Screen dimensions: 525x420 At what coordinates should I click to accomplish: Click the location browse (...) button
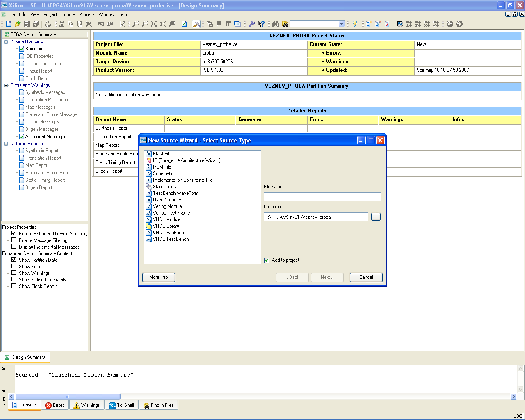coord(376,217)
